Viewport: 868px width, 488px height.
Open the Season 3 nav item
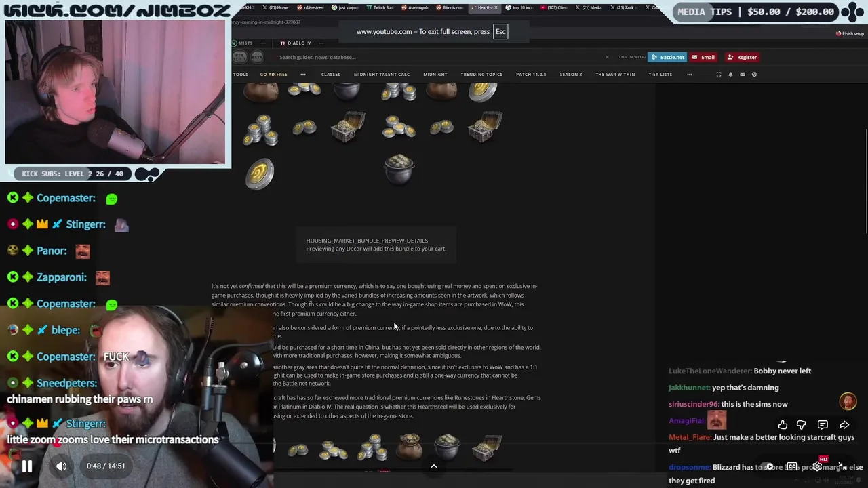click(571, 75)
